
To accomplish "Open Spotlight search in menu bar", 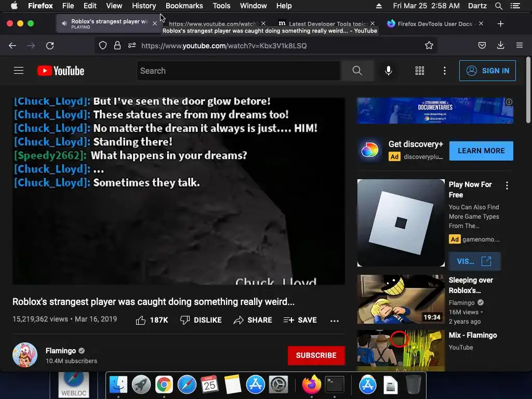I will [x=498, y=6].
